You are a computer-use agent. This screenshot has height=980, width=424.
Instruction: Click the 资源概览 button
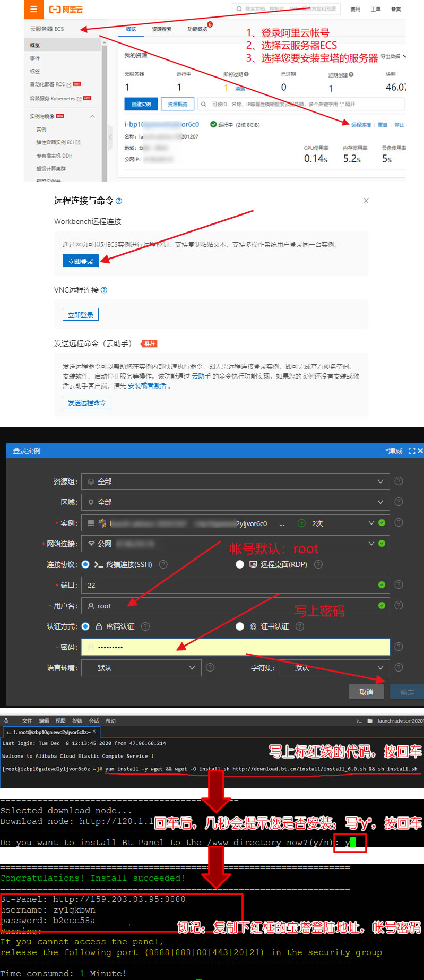click(x=178, y=104)
